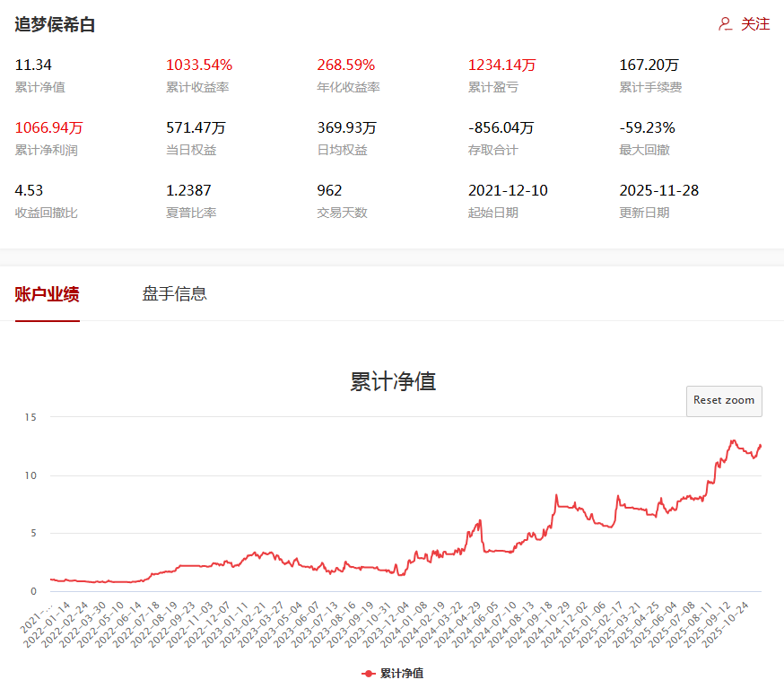Click the 最大回撤 value -59.23%

tap(647, 127)
